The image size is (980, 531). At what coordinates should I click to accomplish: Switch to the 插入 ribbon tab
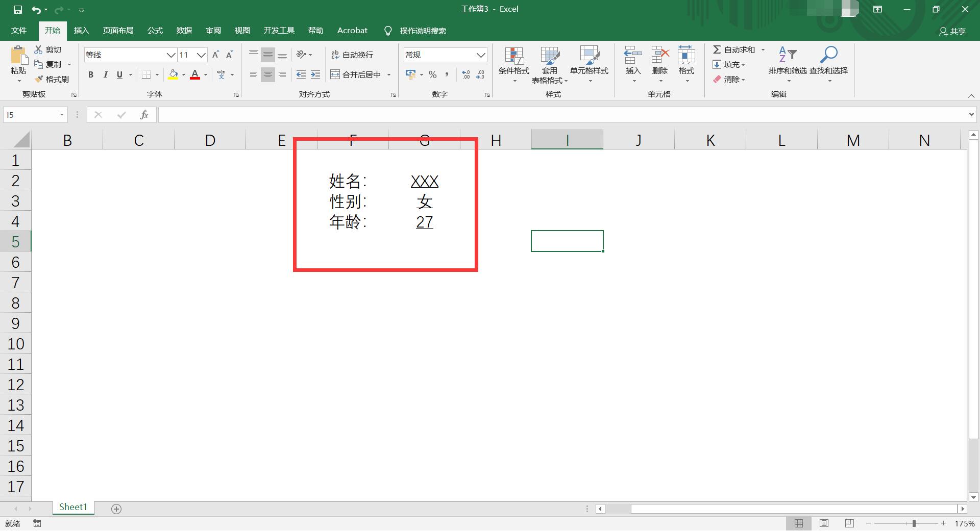point(81,30)
